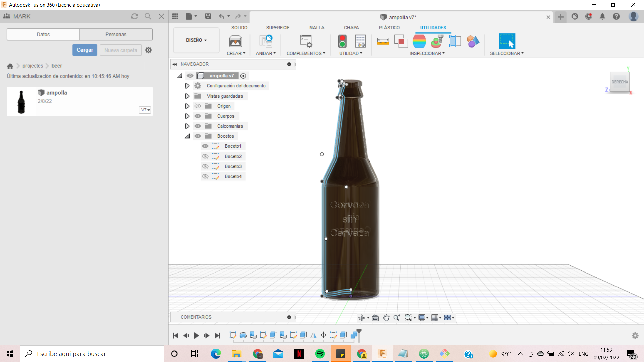This screenshot has height=362, width=644.
Task: Go to projectes breadcrumb link
Action: tap(33, 66)
